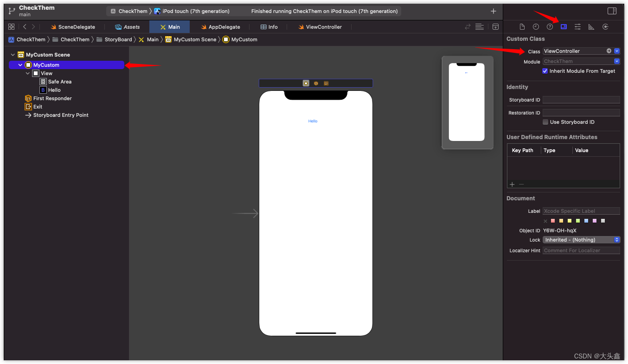The height and width of the screenshot is (364, 628).
Task: Add a user defined runtime attribute
Action: click(x=513, y=184)
